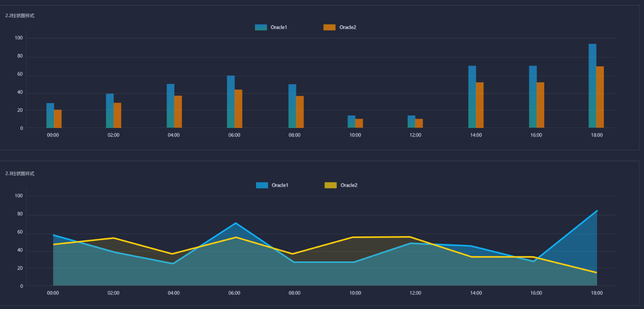
Task: Select the orange Oracle2 bar at 18:00
Action: click(600, 97)
